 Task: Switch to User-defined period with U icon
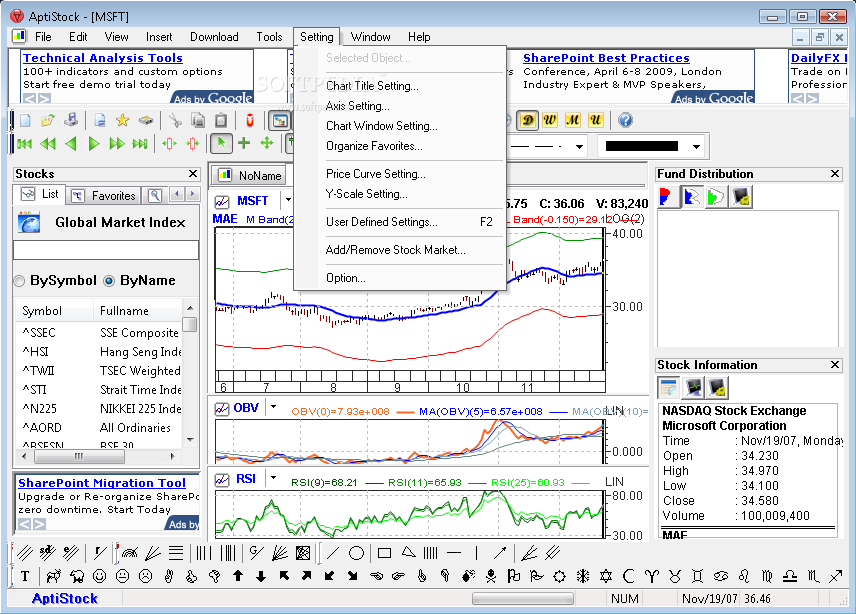pyautogui.click(x=596, y=120)
